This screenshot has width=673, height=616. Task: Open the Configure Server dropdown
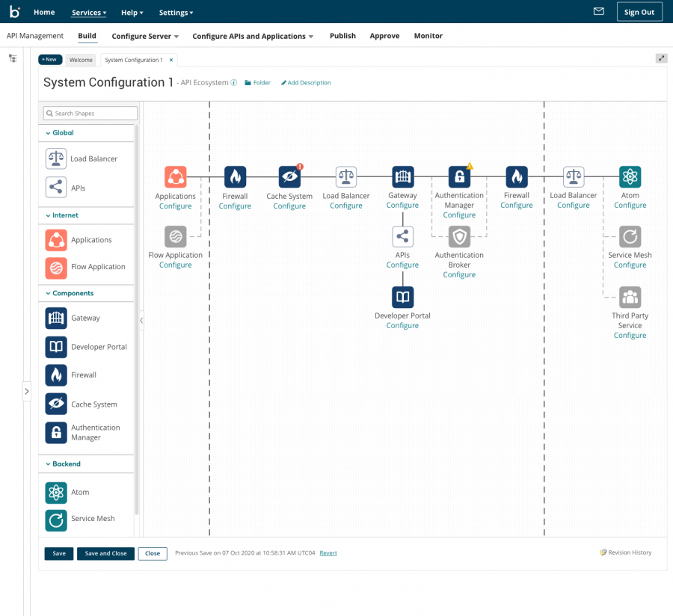(145, 36)
